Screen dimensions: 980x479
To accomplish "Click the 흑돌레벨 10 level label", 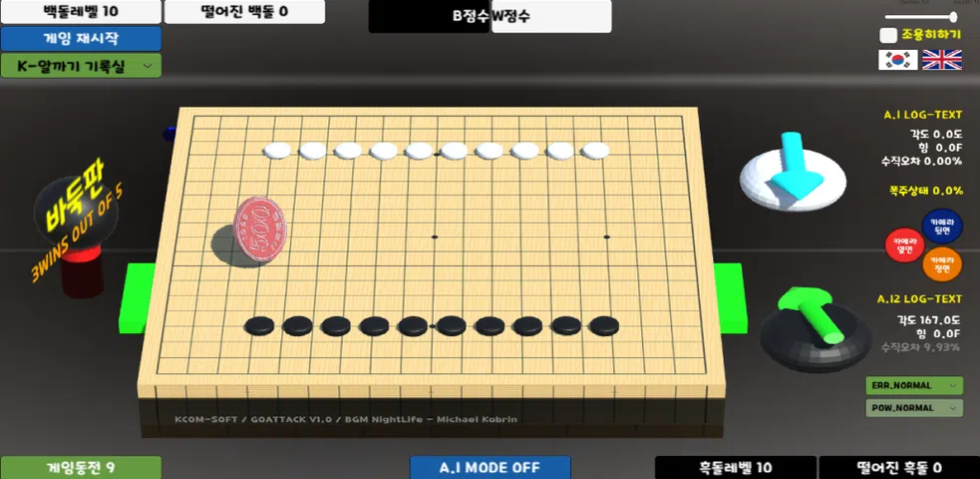I will [736, 468].
